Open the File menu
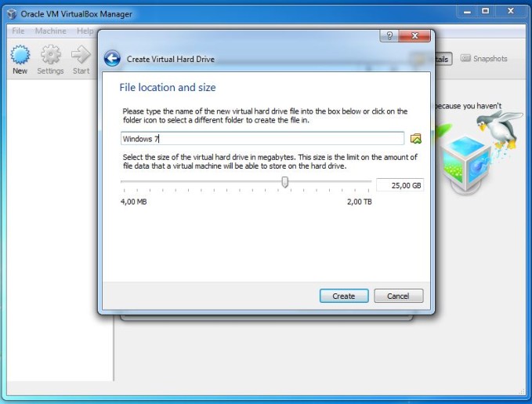Viewport: 532px width, 404px height. click(18, 31)
